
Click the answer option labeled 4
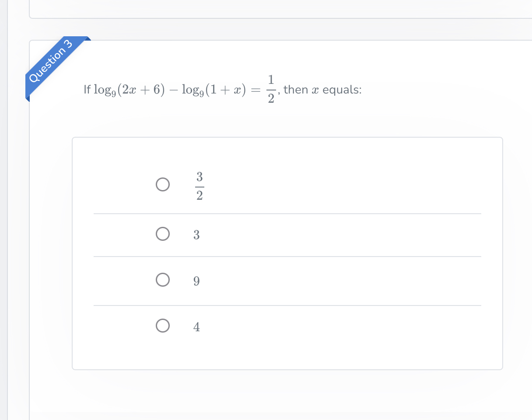(x=196, y=326)
